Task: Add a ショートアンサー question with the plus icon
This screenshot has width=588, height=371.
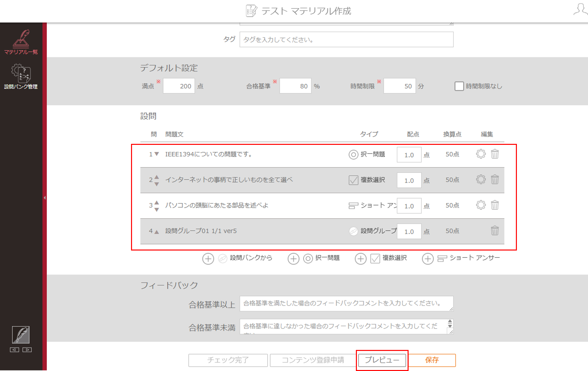Action: coord(428,259)
